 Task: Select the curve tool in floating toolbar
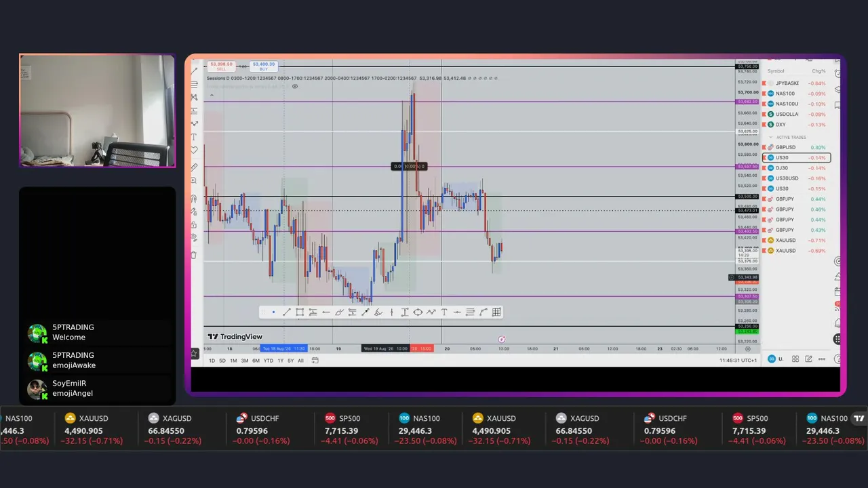click(484, 312)
